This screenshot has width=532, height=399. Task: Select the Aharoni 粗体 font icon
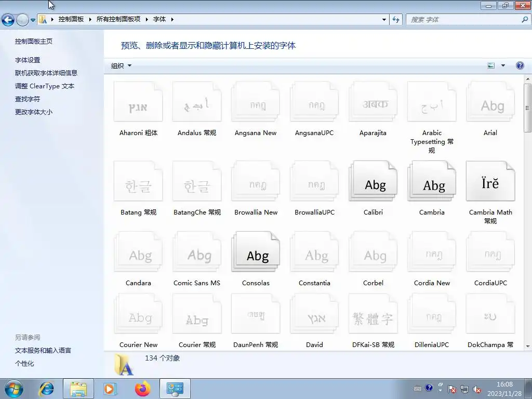tap(138, 102)
